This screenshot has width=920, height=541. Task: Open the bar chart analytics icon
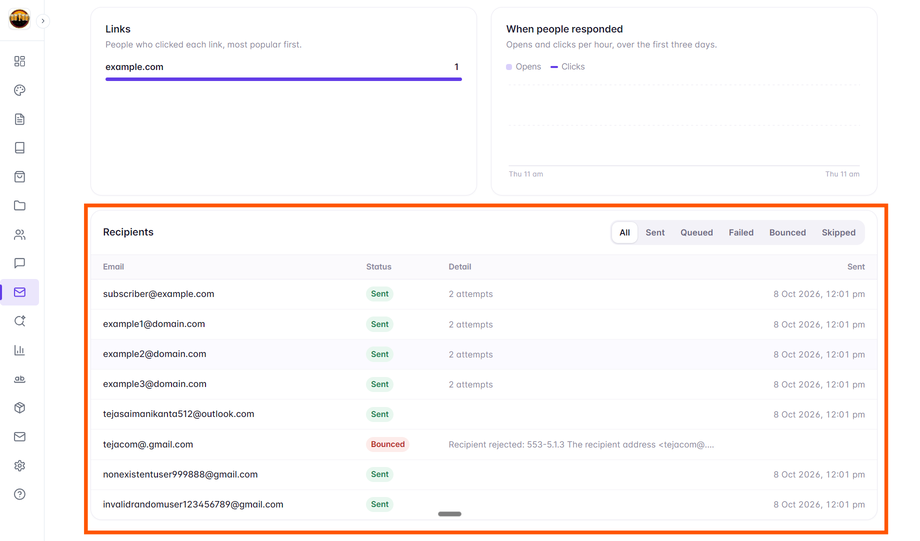pyautogui.click(x=19, y=350)
